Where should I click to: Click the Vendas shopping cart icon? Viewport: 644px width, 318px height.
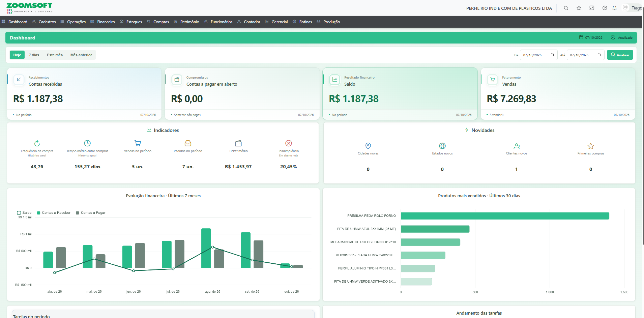pyautogui.click(x=493, y=80)
